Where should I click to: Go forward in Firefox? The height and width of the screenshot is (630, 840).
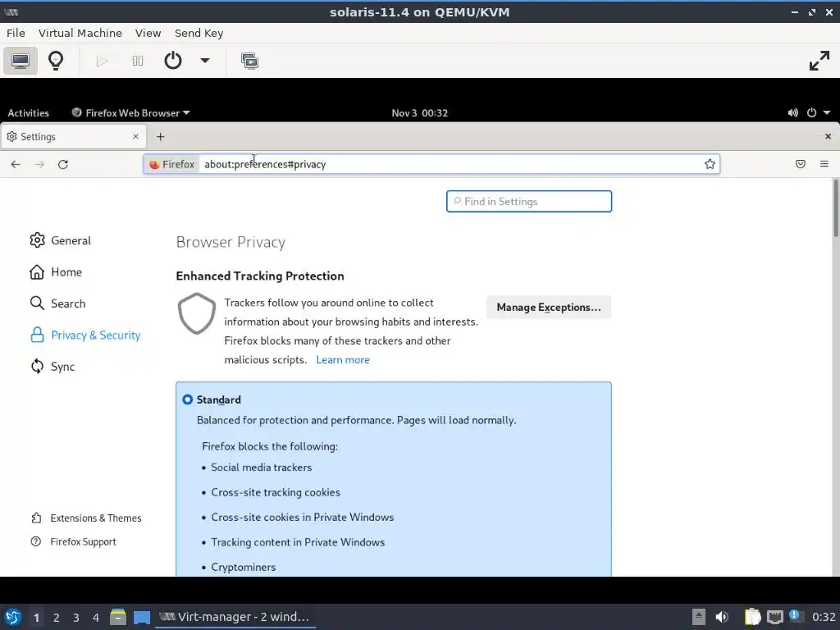coord(39,164)
